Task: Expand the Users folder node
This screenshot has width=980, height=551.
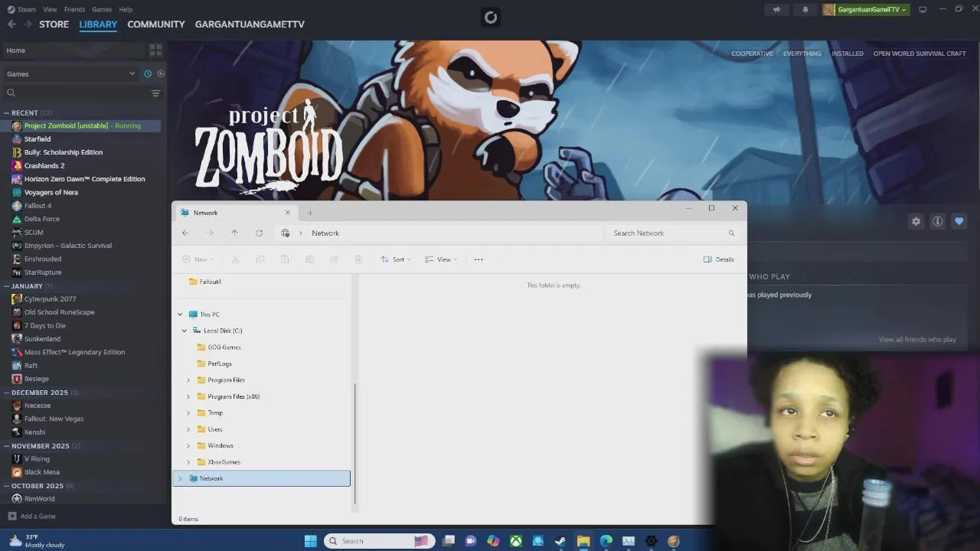Action: [x=188, y=429]
